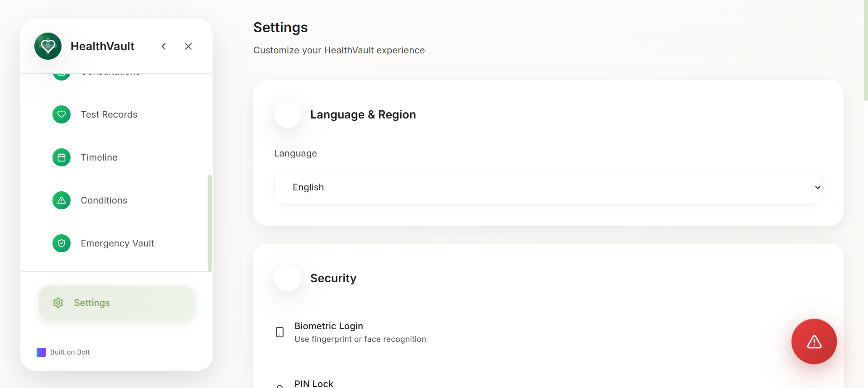Click the Bolt logo square icon

(41, 352)
